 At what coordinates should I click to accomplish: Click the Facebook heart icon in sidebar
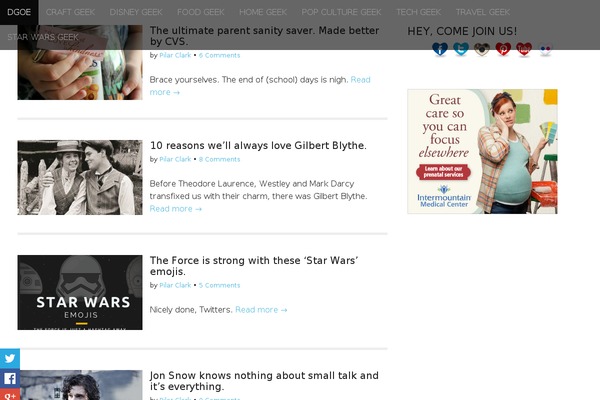440,49
